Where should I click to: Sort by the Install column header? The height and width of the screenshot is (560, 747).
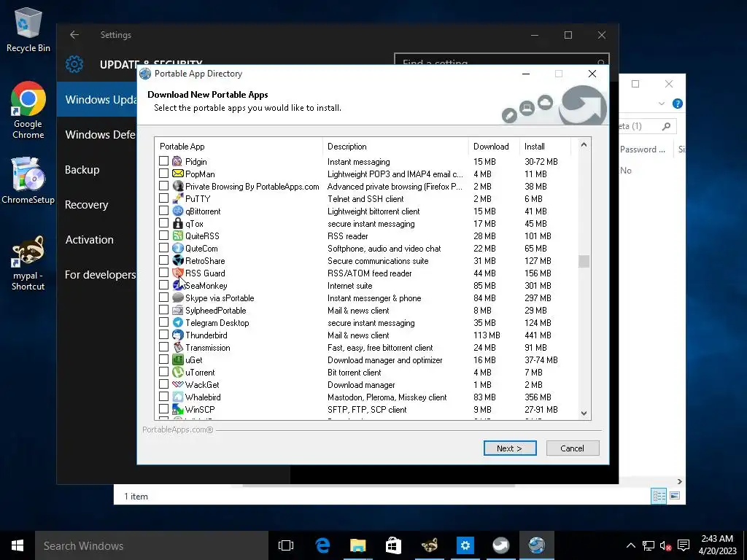coord(545,146)
